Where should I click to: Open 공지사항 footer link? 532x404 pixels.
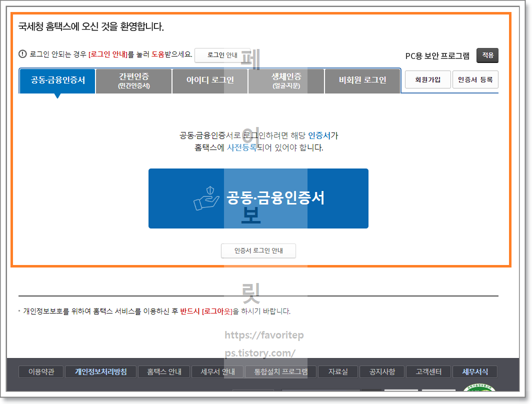coord(382,372)
